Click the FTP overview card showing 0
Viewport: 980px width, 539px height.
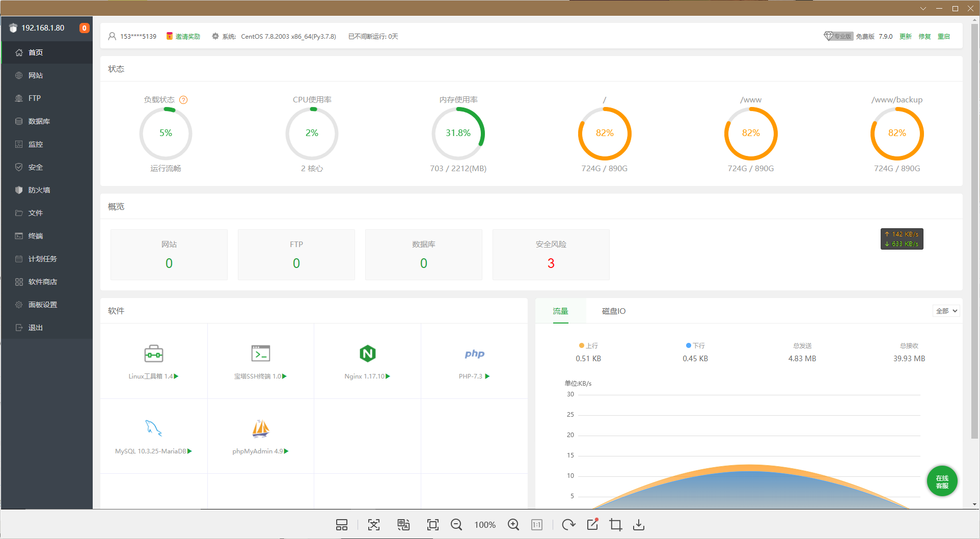pyautogui.click(x=296, y=255)
